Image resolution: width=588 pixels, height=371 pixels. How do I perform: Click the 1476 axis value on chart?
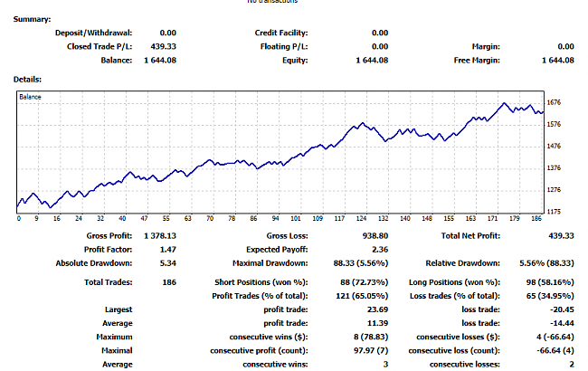pos(554,146)
